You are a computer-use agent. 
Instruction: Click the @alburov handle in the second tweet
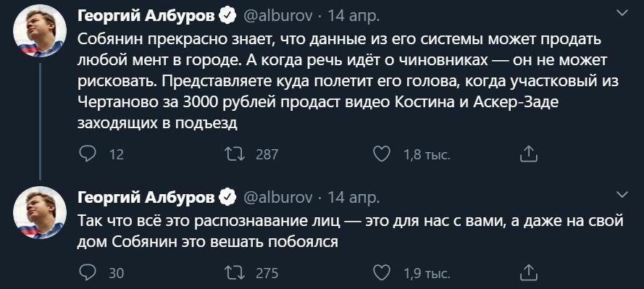click(x=278, y=198)
